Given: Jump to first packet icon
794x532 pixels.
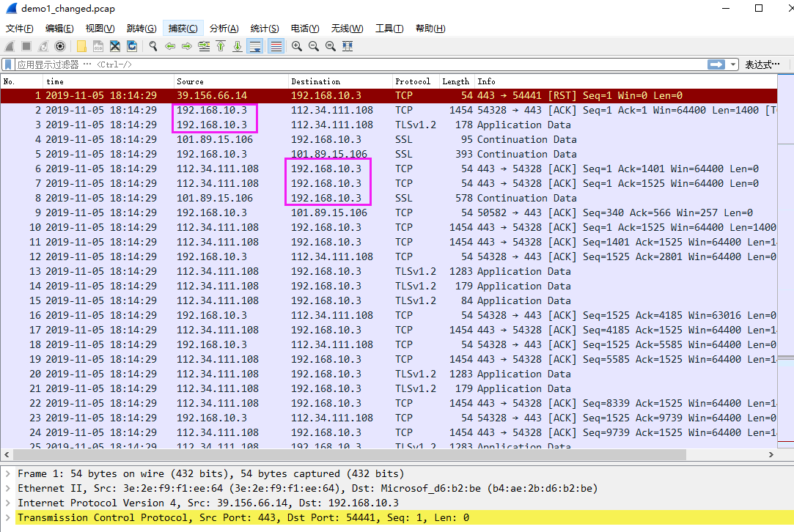Looking at the screenshot, I should (221, 47).
